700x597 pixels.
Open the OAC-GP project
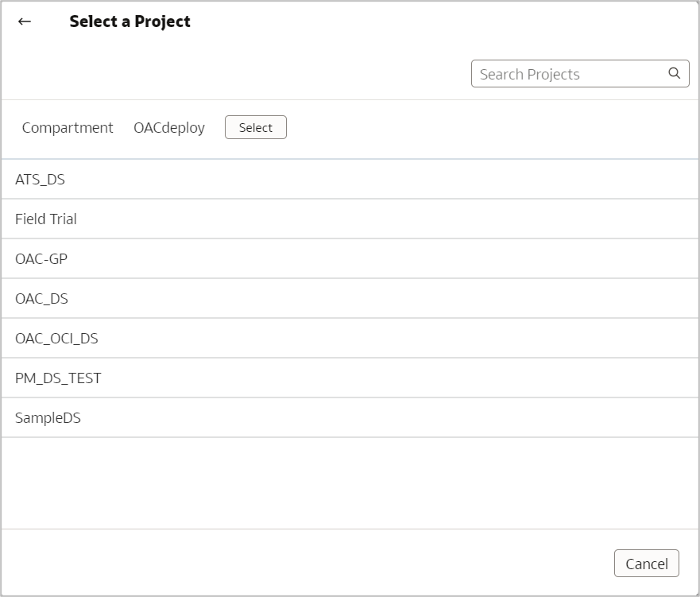point(41,259)
